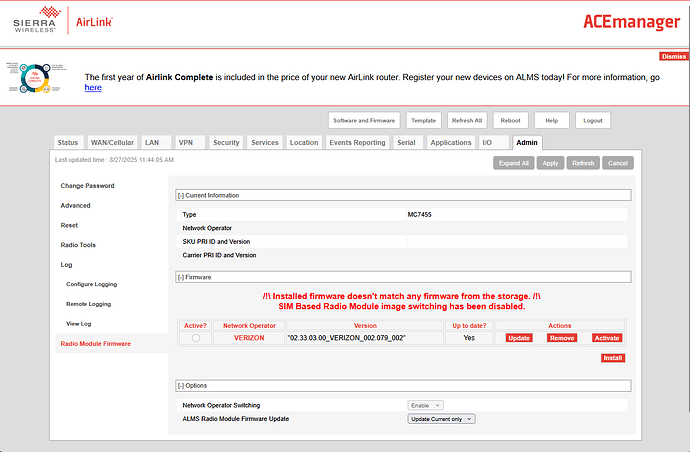Open Advanced admin settings

click(75, 206)
